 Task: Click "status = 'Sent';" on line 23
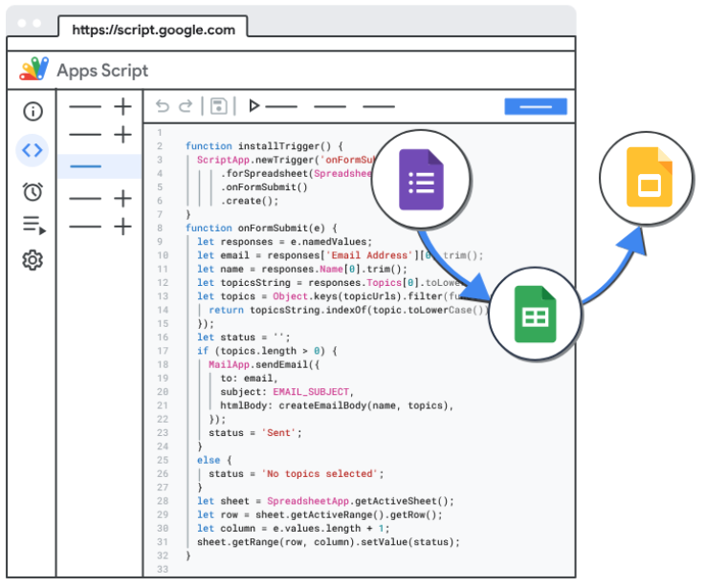pyautogui.click(x=255, y=433)
